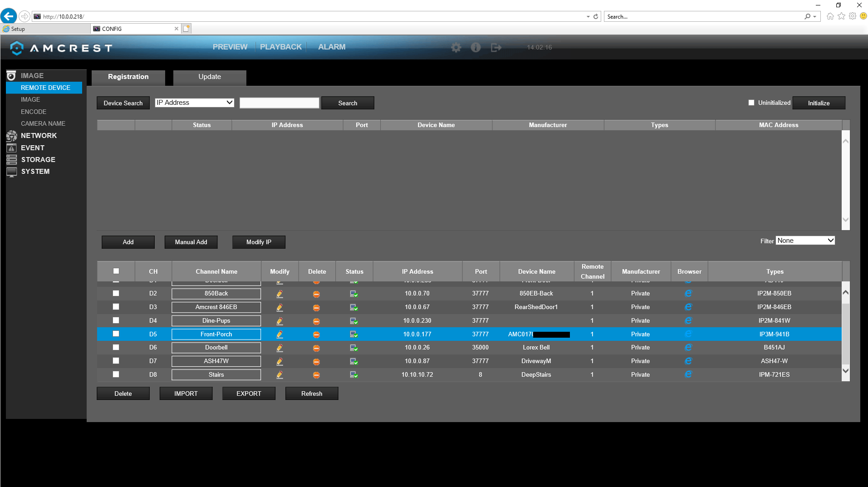Open browser icon for D6 Doorbell row
The width and height of the screenshot is (868, 487).
tap(688, 347)
